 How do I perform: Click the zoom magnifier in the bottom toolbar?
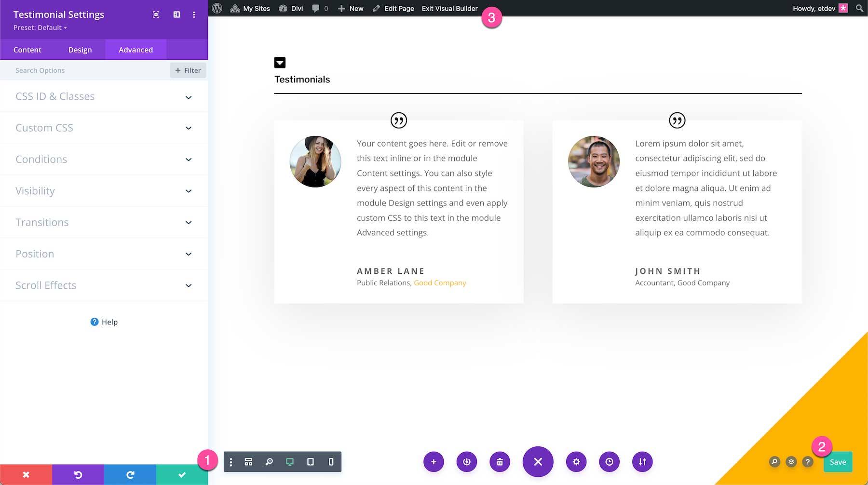click(269, 461)
